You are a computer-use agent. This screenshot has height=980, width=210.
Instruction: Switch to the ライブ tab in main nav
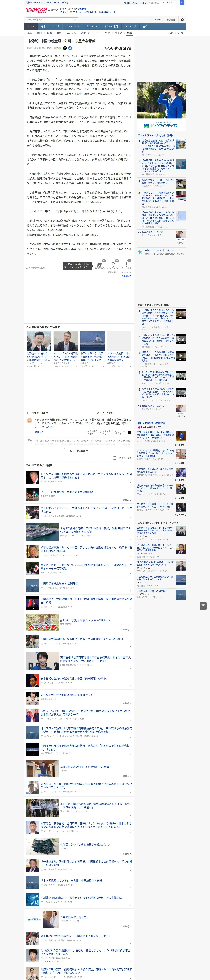click(x=56, y=26)
